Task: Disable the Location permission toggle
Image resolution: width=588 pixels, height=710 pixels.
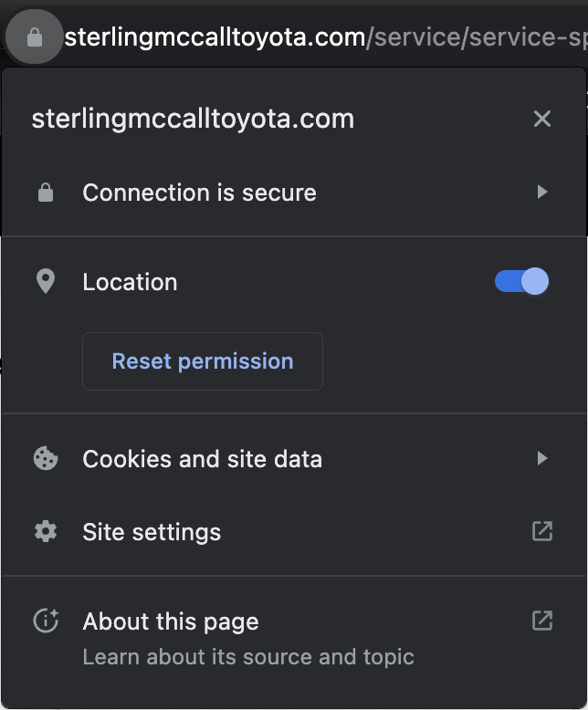Action: [x=522, y=281]
